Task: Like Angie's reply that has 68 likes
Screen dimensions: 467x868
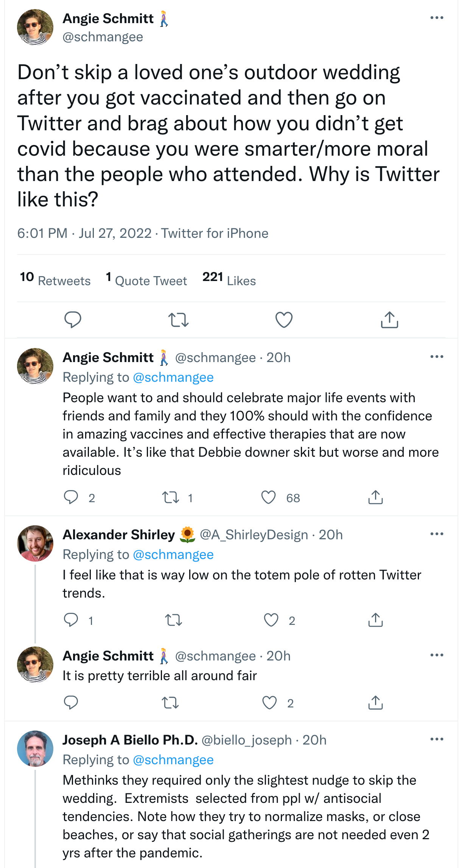Action: (269, 497)
